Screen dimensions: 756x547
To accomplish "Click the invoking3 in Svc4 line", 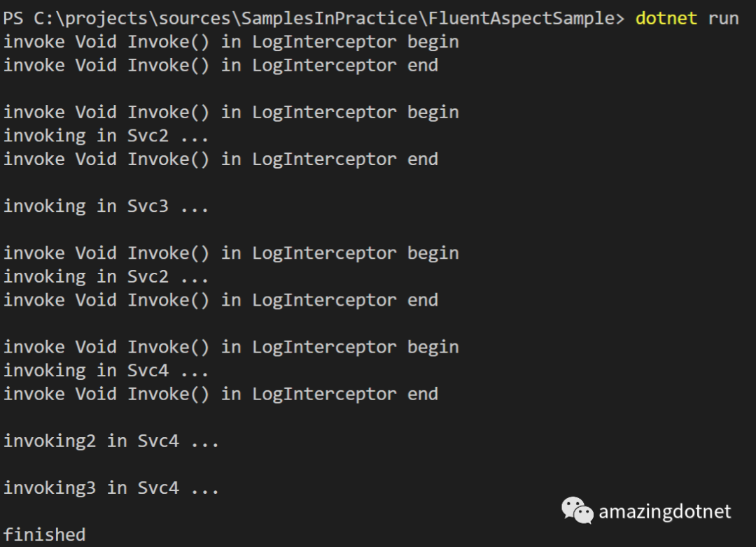I will pos(111,488).
